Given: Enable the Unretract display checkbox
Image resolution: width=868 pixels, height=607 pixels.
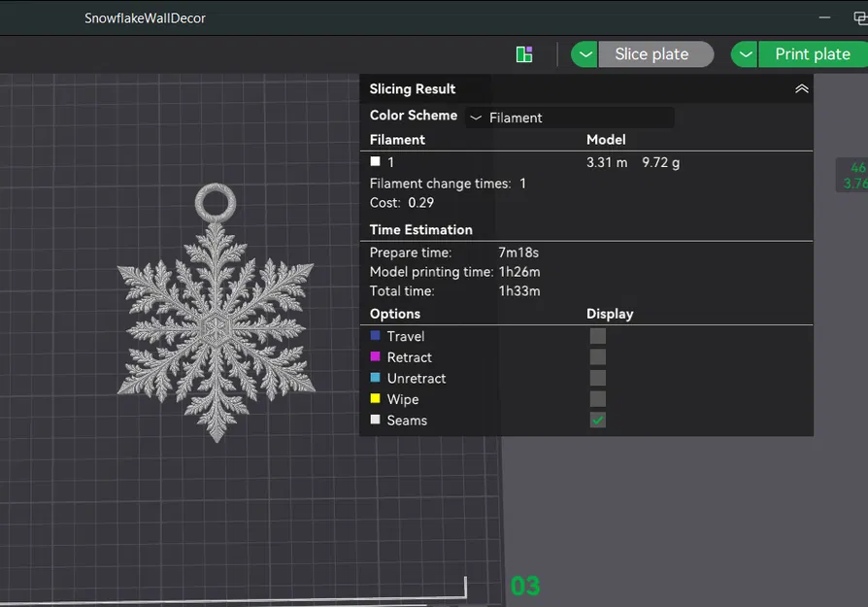Looking at the screenshot, I should point(598,378).
